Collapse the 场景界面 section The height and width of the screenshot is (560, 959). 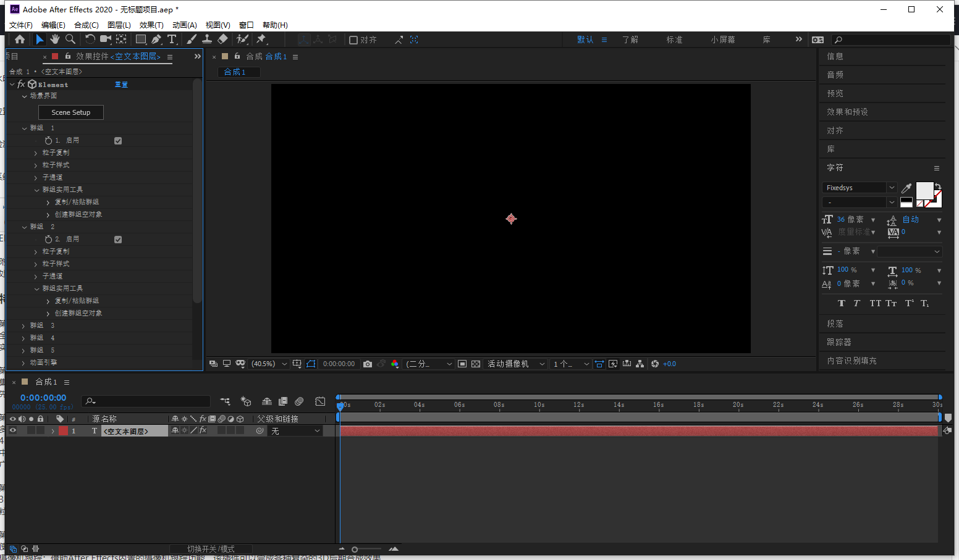[x=24, y=96]
